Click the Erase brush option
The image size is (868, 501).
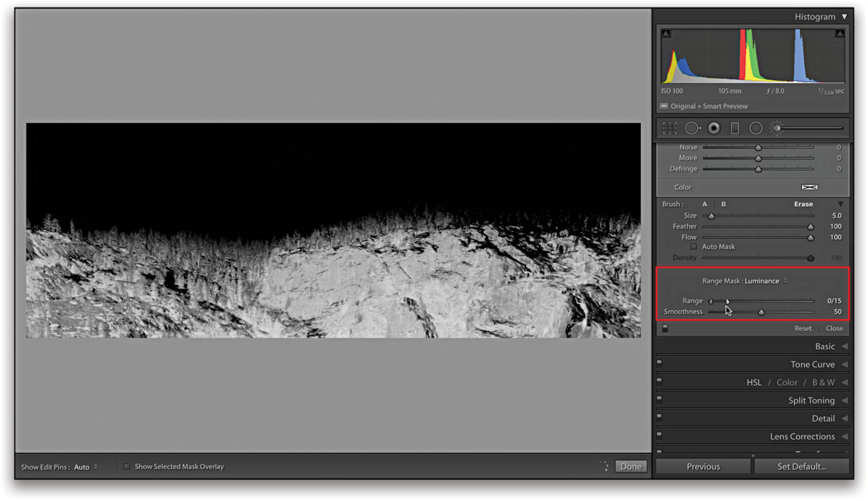click(x=803, y=203)
